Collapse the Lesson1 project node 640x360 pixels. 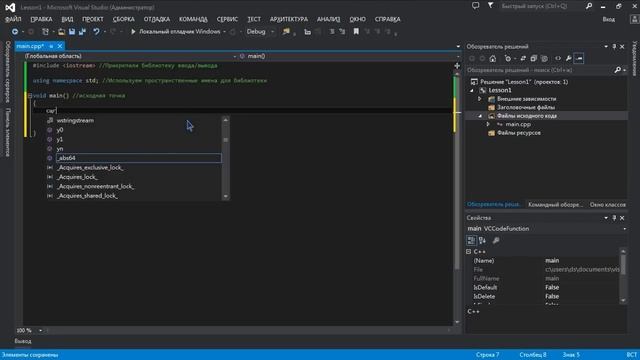click(x=472, y=90)
